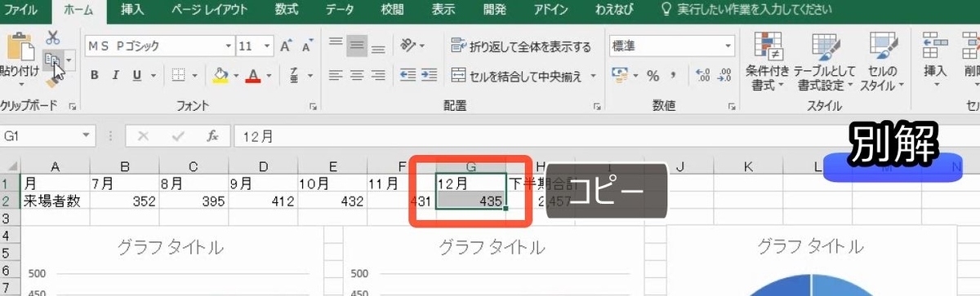Expand the underline style dropdown arrow
This screenshot has height=296, width=980.
pyautogui.click(x=154, y=76)
